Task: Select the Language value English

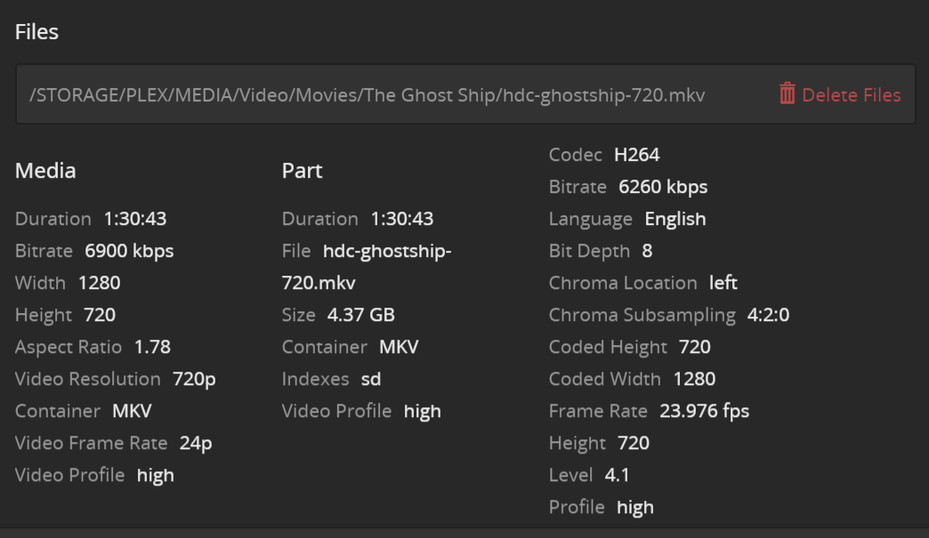Action: tap(675, 219)
